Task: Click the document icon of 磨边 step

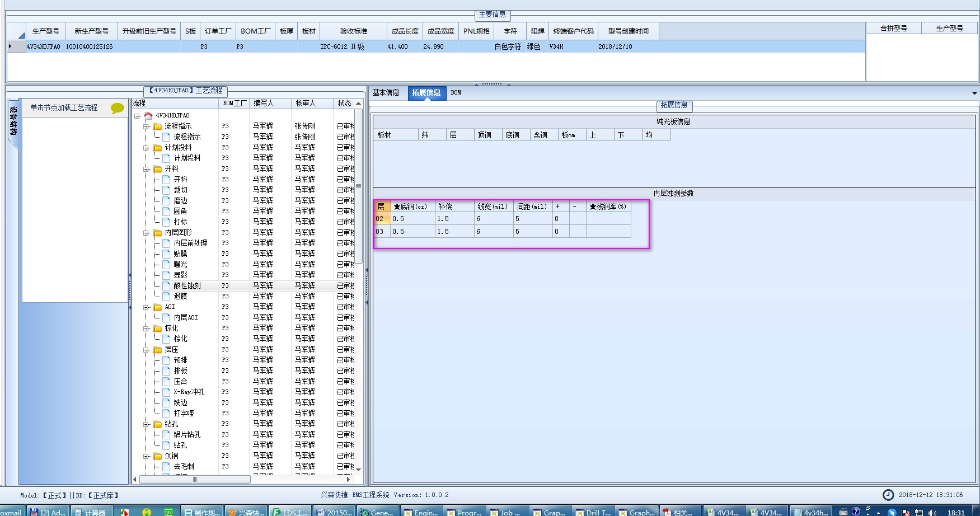Action: 166,200
